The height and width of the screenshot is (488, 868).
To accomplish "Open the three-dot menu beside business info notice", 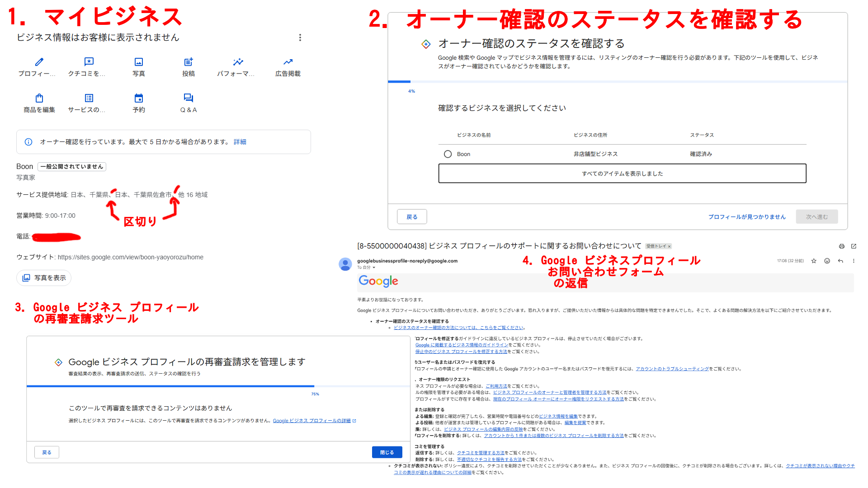I will point(300,38).
